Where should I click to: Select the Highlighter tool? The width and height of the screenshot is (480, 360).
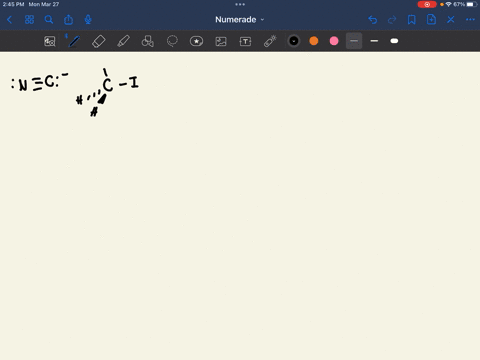123,41
